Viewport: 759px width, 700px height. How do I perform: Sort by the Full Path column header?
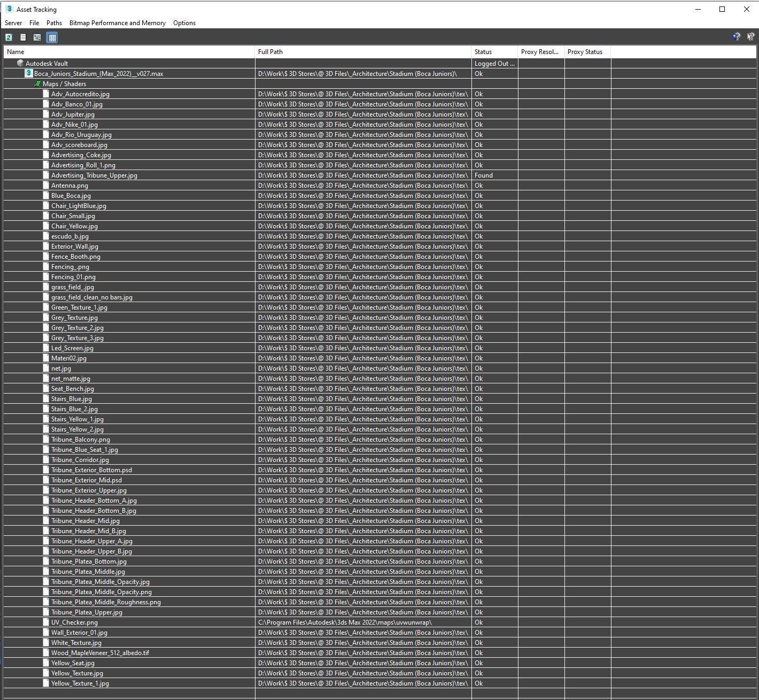363,52
